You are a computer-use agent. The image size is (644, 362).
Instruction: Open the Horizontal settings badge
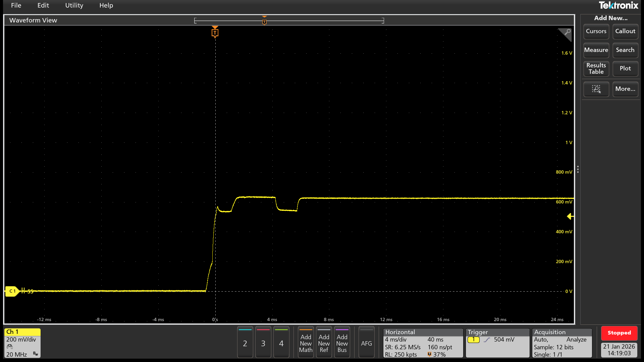pos(423,343)
